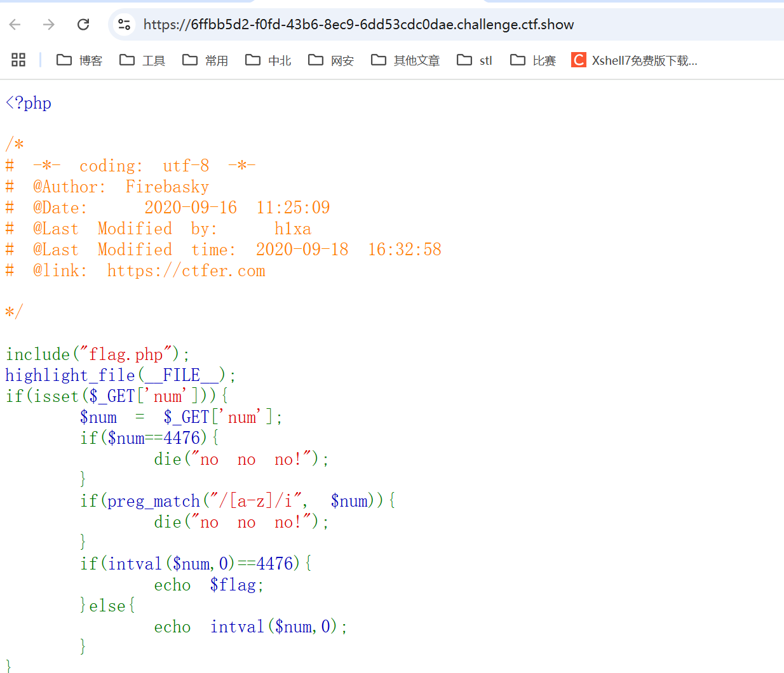This screenshot has height=673, width=784.
Task: Click the 'include("flag.php");' line
Action: pyautogui.click(x=97, y=354)
